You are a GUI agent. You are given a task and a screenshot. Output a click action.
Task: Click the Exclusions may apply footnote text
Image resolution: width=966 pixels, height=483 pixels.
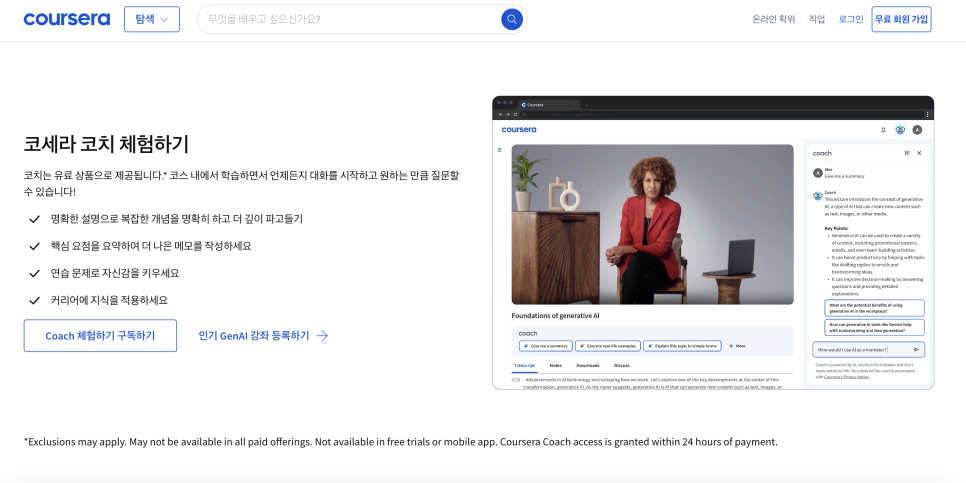tap(400, 442)
